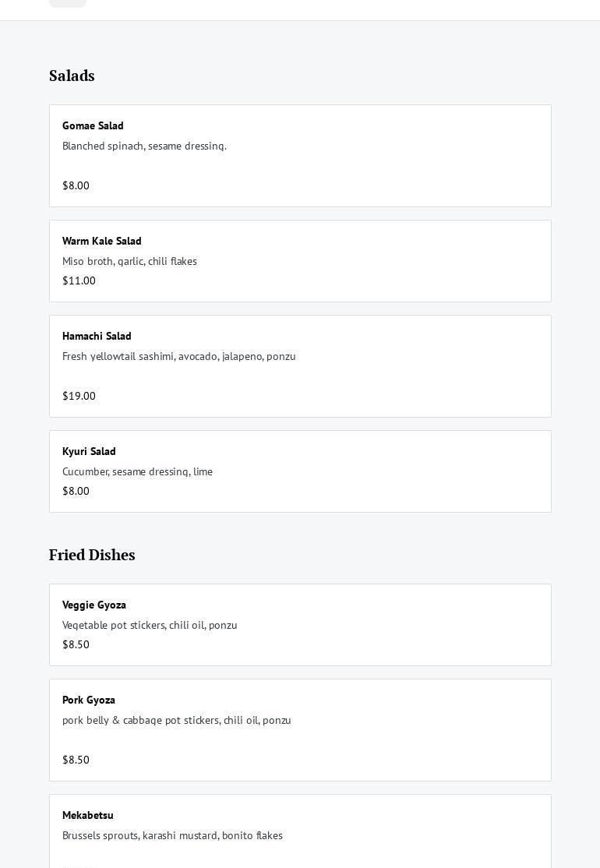This screenshot has height=868, width=600.
Task: Click the Salads section heading
Action: (x=72, y=76)
